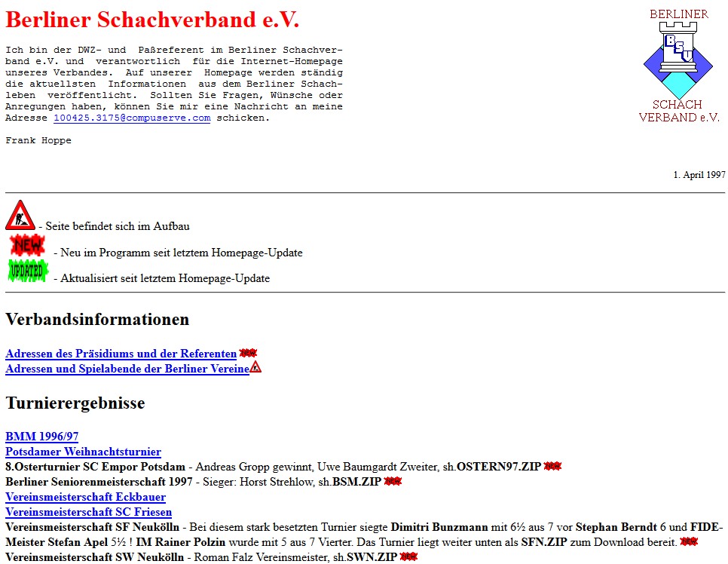Follow the BMM 1996/97 link
This screenshot has width=728, height=564.
coord(41,437)
